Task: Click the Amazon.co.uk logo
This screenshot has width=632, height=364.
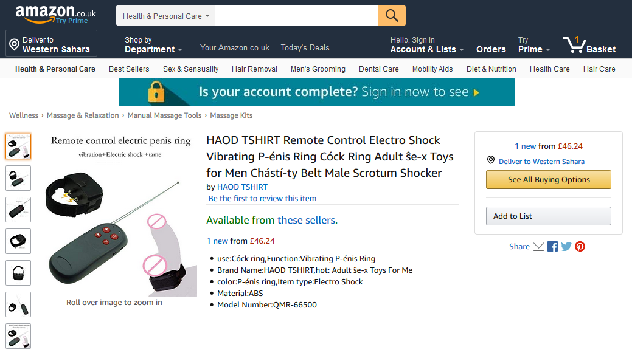Action: pyautogui.click(x=55, y=13)
